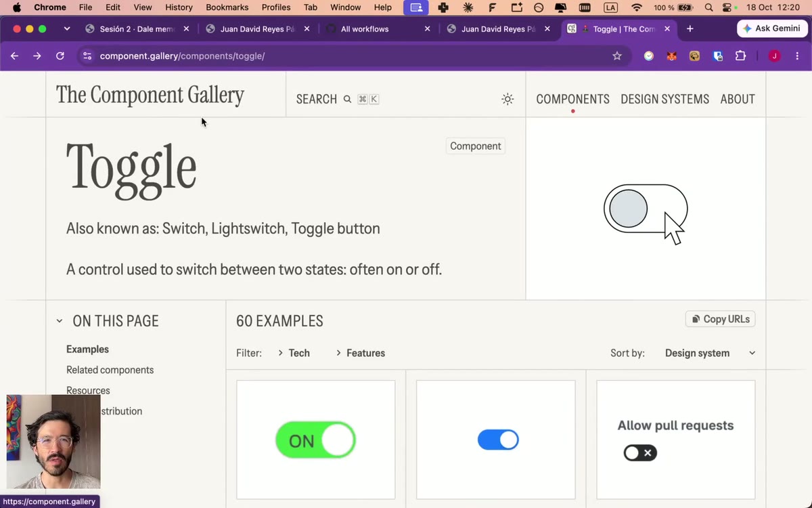Jump to Examples section link
This screenshot has width=812, height=508.
[87, 350]
